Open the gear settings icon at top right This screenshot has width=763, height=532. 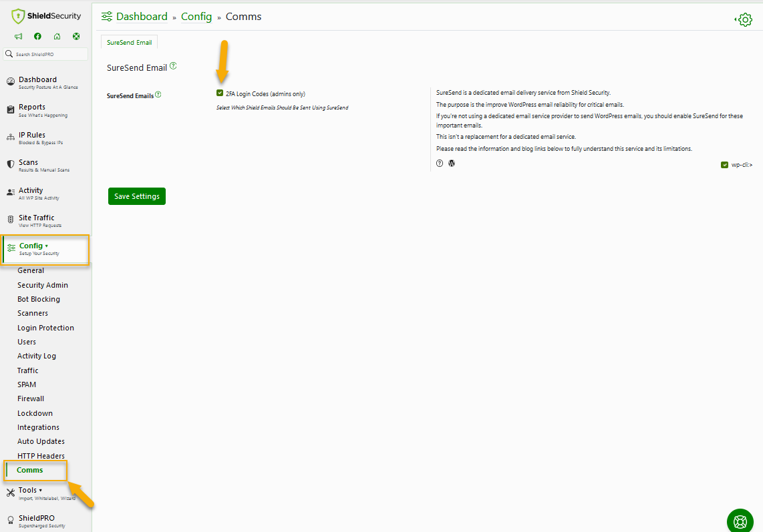[744, 19]
